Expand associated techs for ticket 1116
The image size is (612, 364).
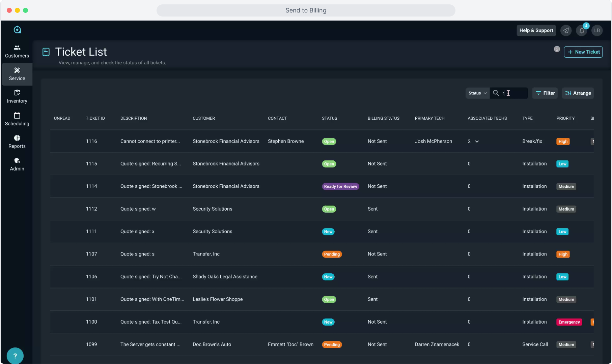coord(477,142)
